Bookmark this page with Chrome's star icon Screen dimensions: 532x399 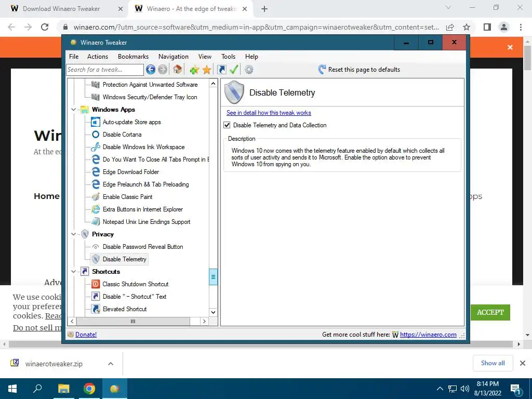[467, 27]
